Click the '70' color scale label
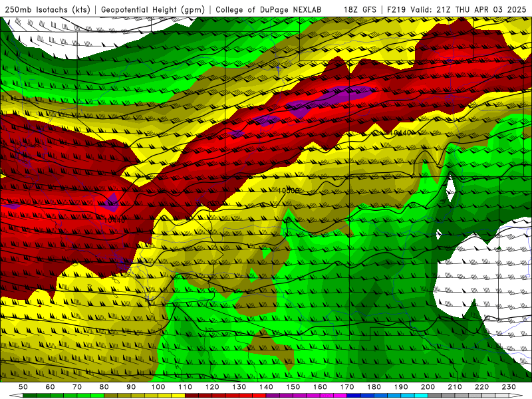This screenshot has width=532, height=399. pyautogui.click(x=77, y=387)
